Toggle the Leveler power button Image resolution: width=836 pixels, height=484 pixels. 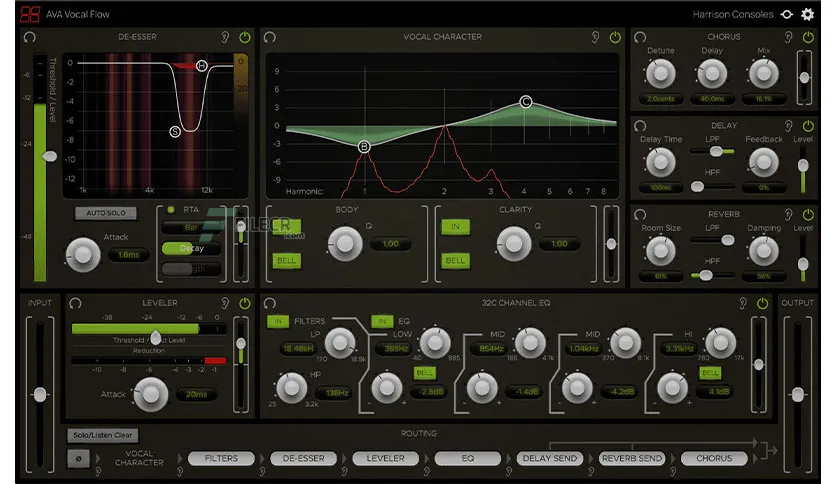(245, 303)
